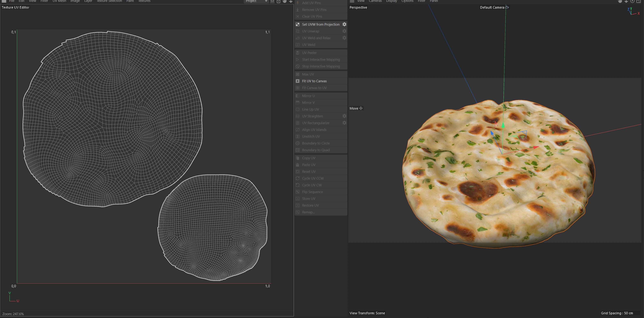Open UV Unwrap settings gear
644x318 pixels.
344,31
